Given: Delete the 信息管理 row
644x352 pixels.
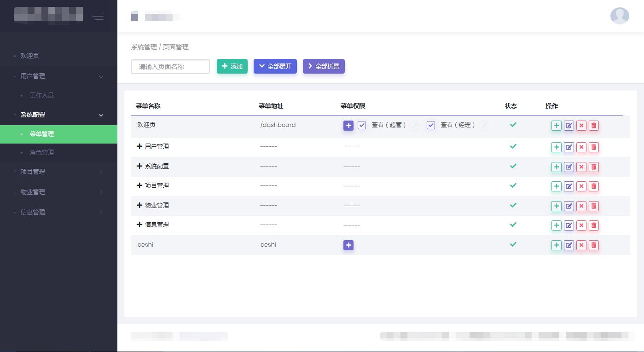Looking at the screenshot, I should click(594, 225).
